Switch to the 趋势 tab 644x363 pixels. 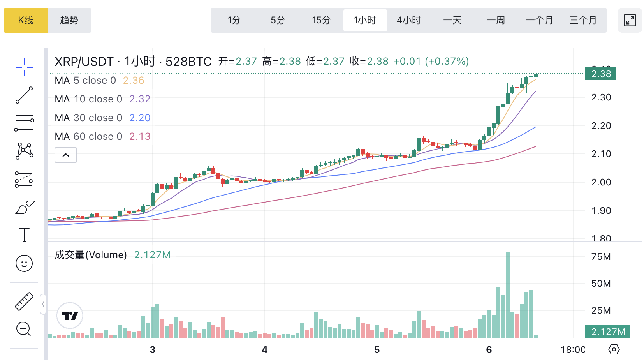click(x=69, y=20)
